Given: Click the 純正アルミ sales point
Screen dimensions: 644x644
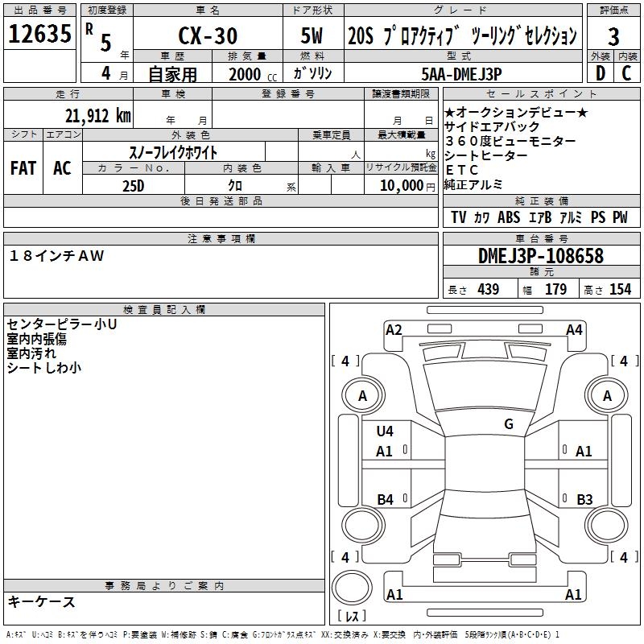Looking at the screenshot, I should [x=473, y=184].
